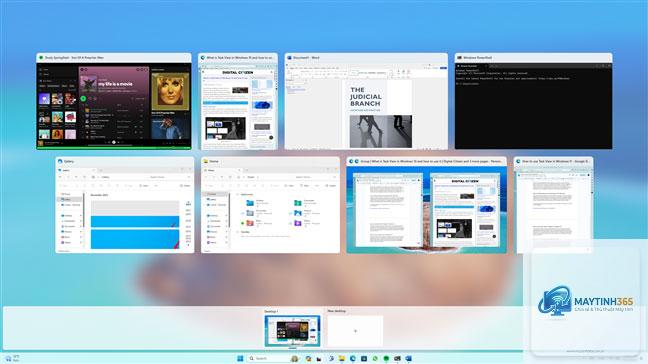Open the Start menu on the taskbar
The image size is (648, 364).
click(x=240, y=358)
